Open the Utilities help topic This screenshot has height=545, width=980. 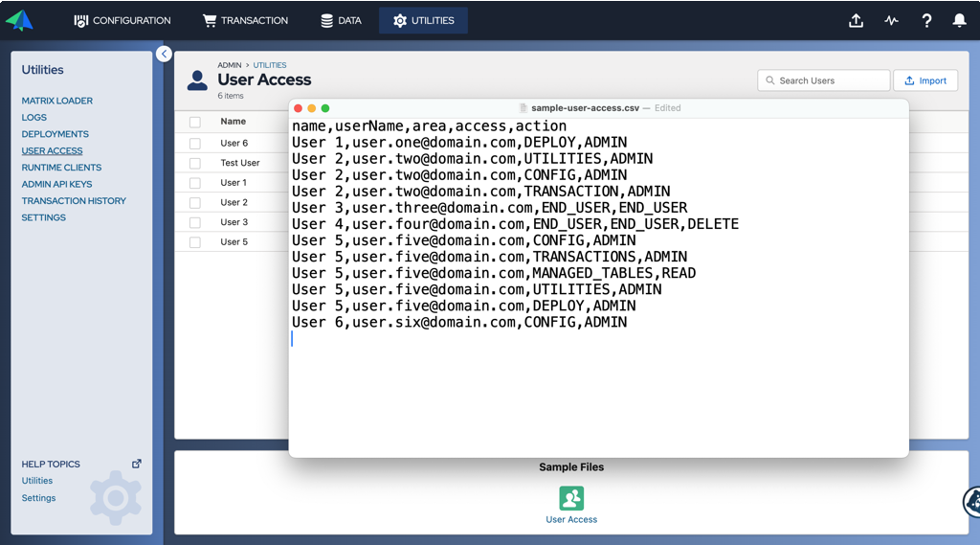[37, 481]
